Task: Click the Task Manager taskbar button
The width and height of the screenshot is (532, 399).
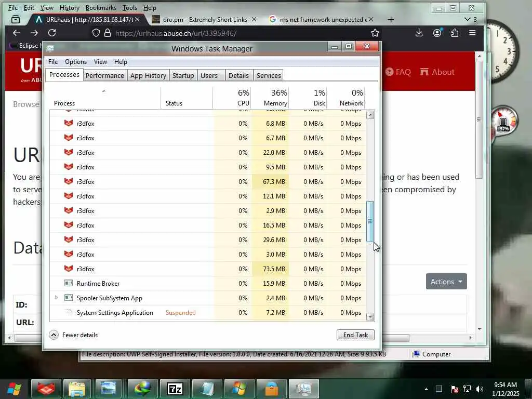Action: coord(303,389)
